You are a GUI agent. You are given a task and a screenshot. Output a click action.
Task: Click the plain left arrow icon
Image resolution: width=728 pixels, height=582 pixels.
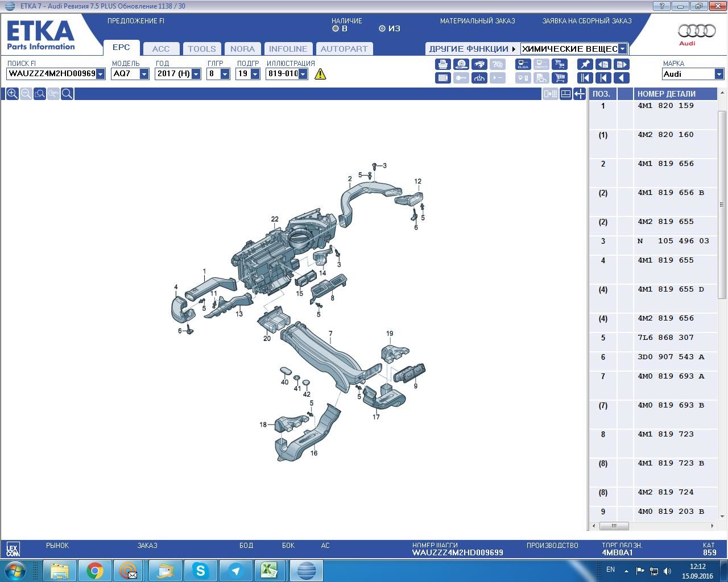(622, 78)
